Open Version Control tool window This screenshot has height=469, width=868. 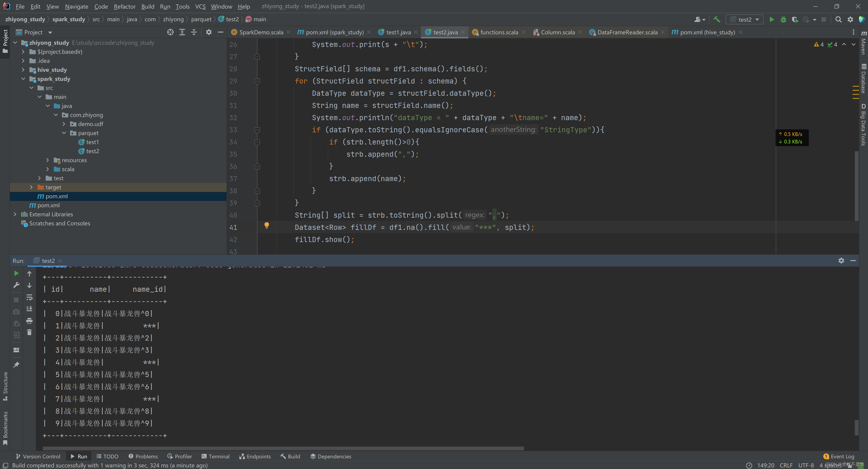[38, 456]
